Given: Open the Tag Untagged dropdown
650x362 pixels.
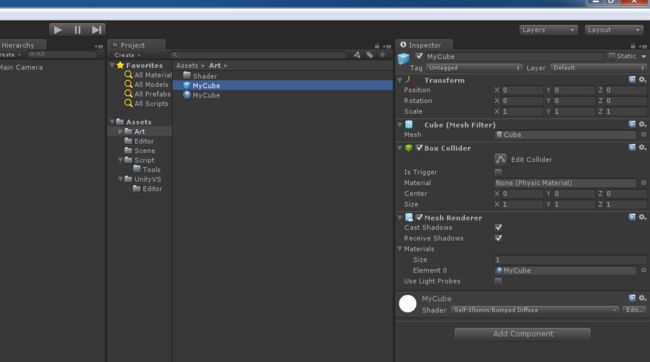Looking at the screenshot, I should point(474,68).
